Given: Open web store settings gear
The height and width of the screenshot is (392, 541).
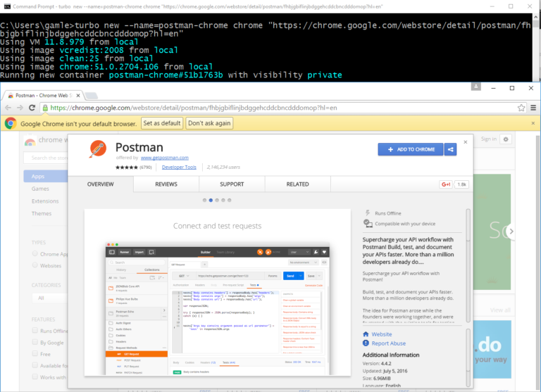Looking at the screenshot, I should pyautogui.click(x=506, y=139).
